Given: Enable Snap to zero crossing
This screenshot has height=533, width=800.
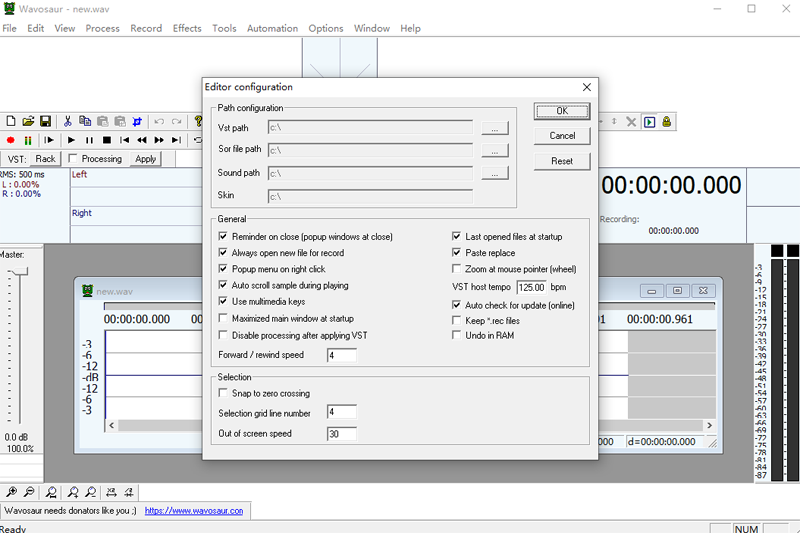Looking at the screenshot, I should click(x=223, y=394).
